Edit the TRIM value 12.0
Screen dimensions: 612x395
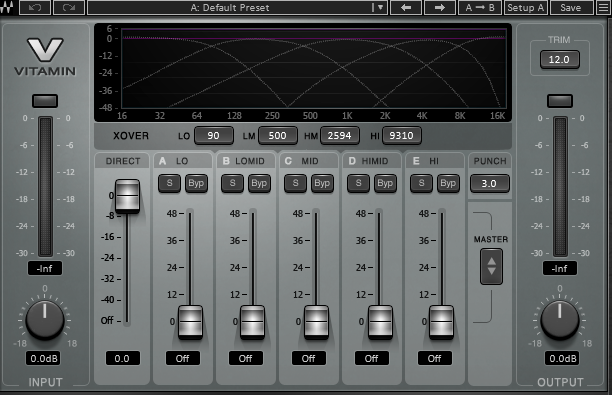point(559,59)
